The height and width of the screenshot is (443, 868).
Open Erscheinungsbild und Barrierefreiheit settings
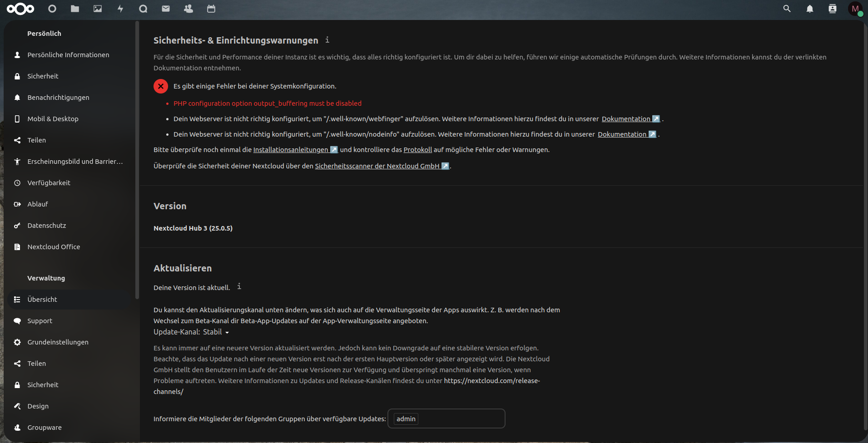point(69,162)
